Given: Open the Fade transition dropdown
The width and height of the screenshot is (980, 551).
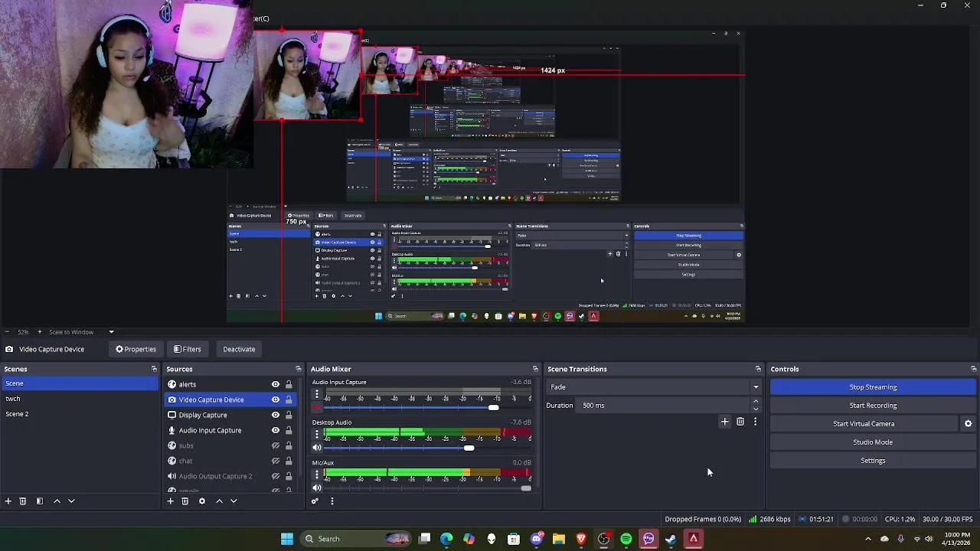Looking at the screenshot, I should 654,387.
